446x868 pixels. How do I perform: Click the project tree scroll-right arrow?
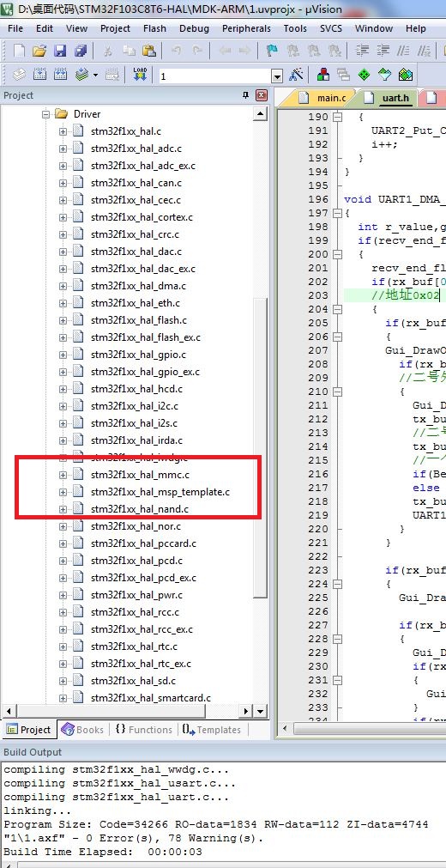coord(248,711)
